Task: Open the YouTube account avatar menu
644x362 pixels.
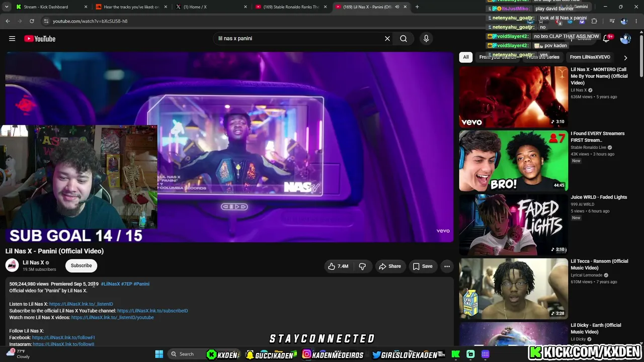Action: point(626,39)
